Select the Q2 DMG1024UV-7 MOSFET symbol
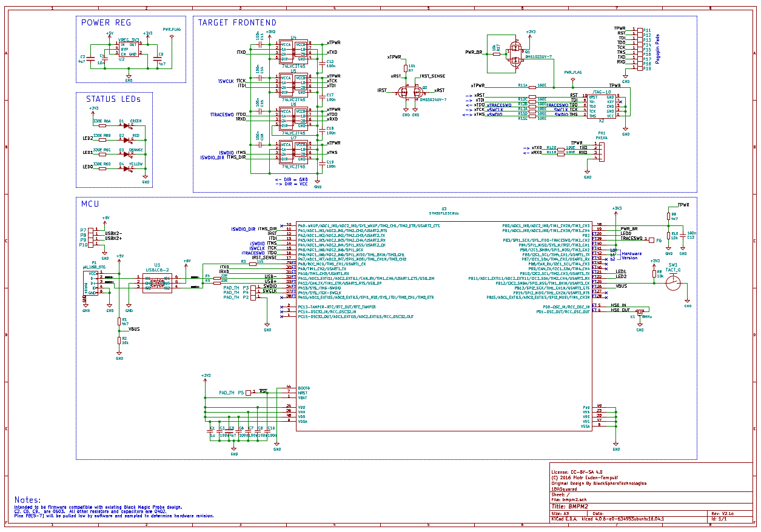The width and height of the screenshot is (761, 532). [x=411, y=93]
